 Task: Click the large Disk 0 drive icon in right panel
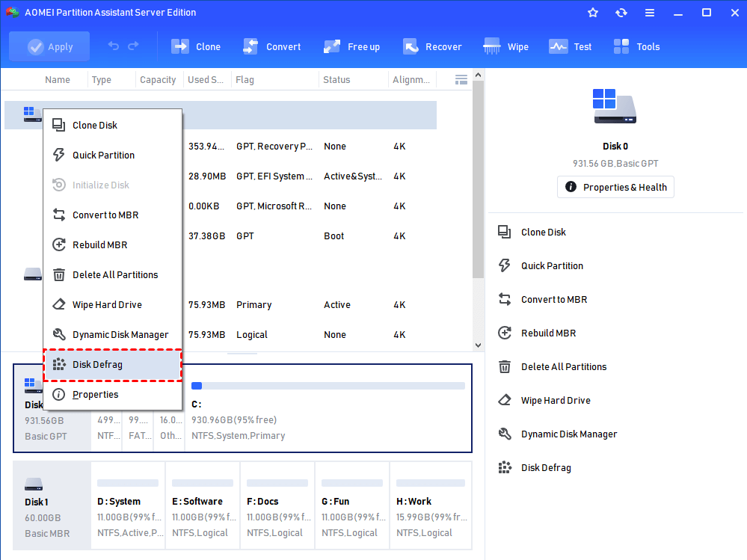pos(615,106)
